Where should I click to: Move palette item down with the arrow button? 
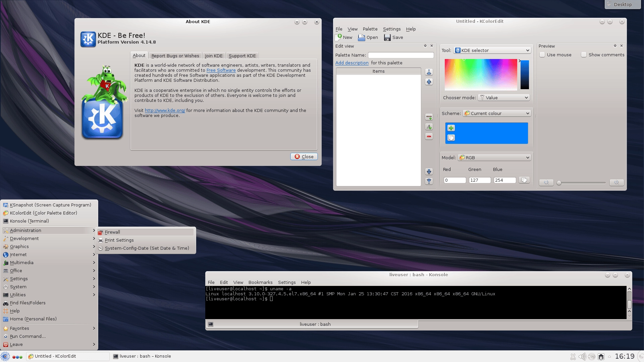coord(429,172)
